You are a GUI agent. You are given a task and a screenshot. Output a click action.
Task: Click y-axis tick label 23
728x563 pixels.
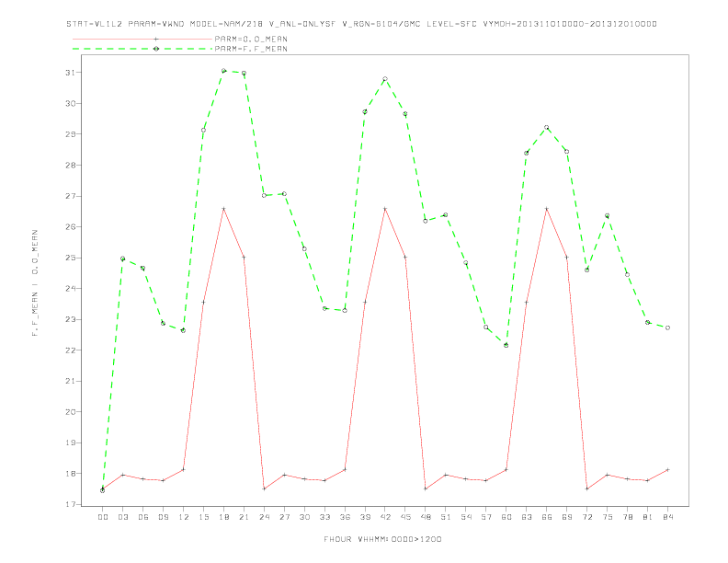(x=71, y=319)
